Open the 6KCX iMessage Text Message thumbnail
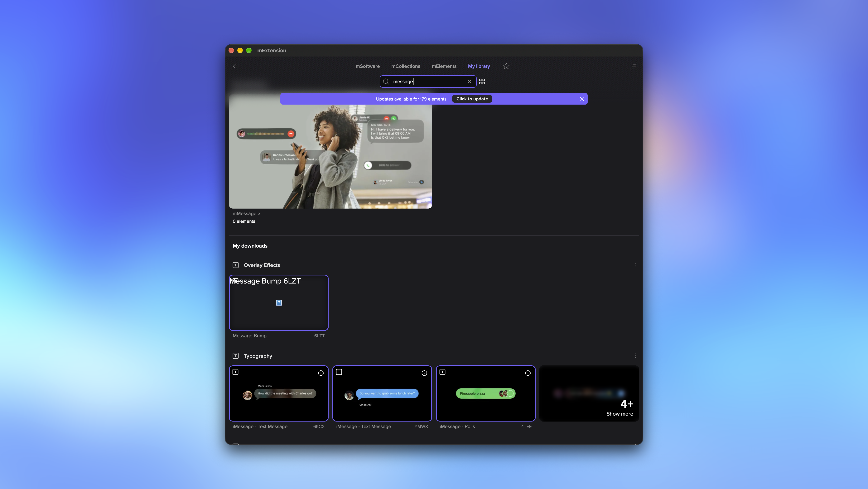The width and height of the screenshot is (868, 489). [x=279, y=393]
